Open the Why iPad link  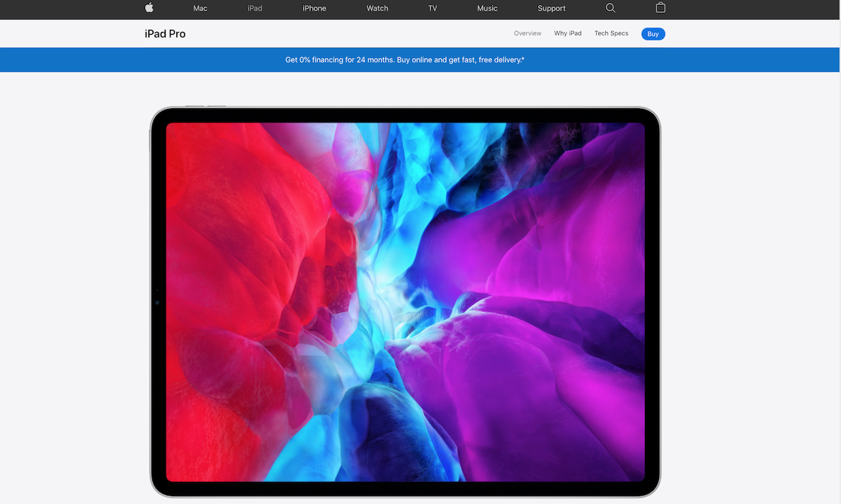[x=568, y=33]
